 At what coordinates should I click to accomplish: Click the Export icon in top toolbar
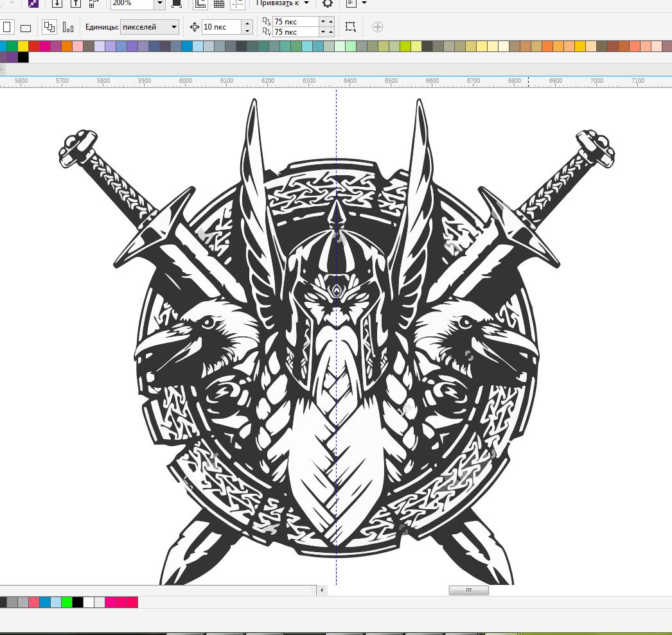76,3
